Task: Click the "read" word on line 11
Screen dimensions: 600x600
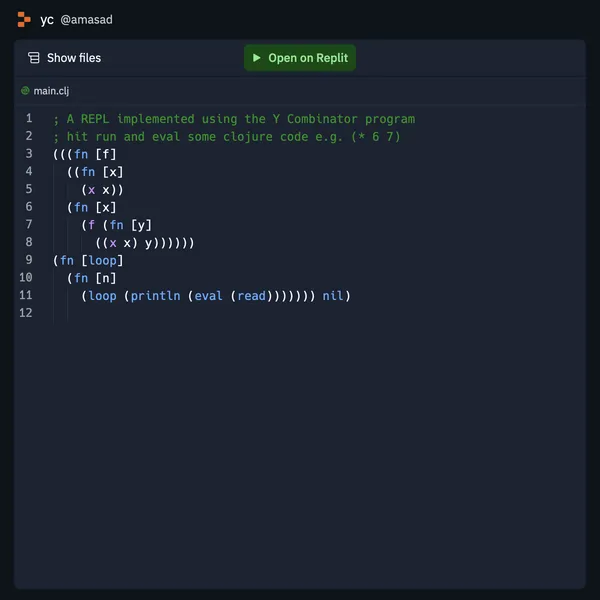Action: 251,296
